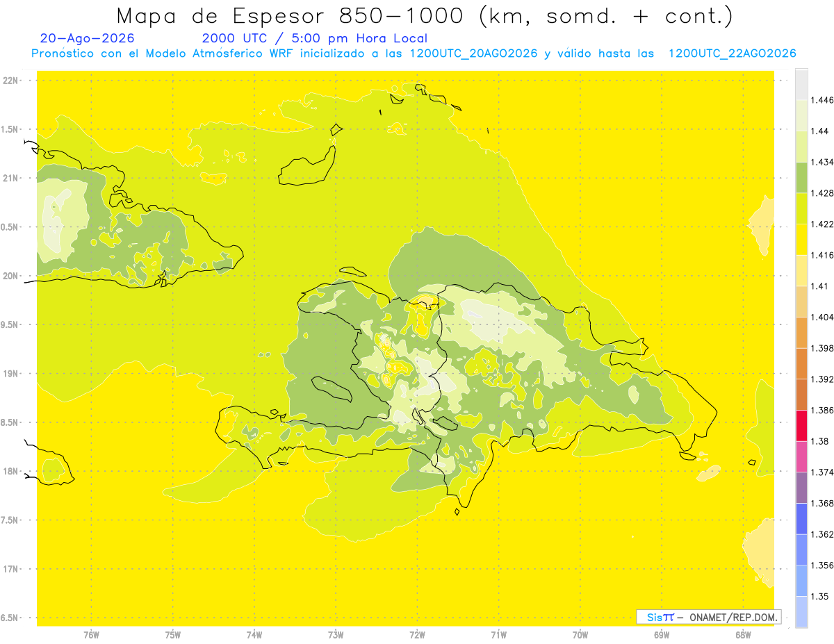The width and height of the screenshot is (834, 644).
Task: Click the legend value 1.404
Action: point(822,317)
